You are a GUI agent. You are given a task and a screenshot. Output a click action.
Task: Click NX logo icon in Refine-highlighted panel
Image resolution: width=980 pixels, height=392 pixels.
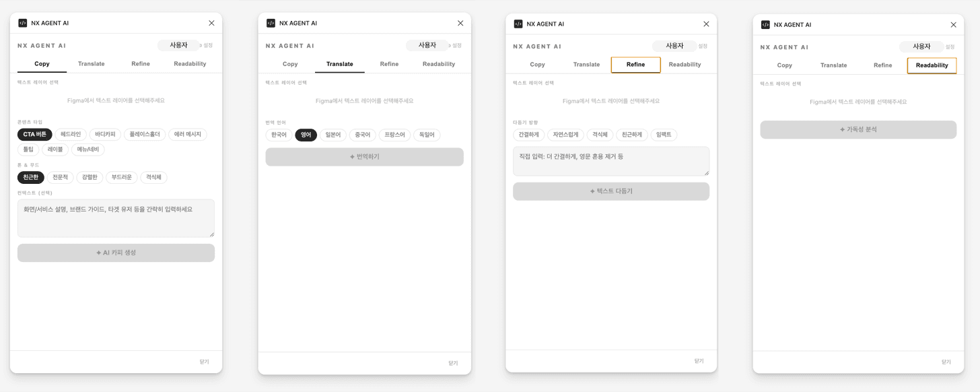point(518,24)
